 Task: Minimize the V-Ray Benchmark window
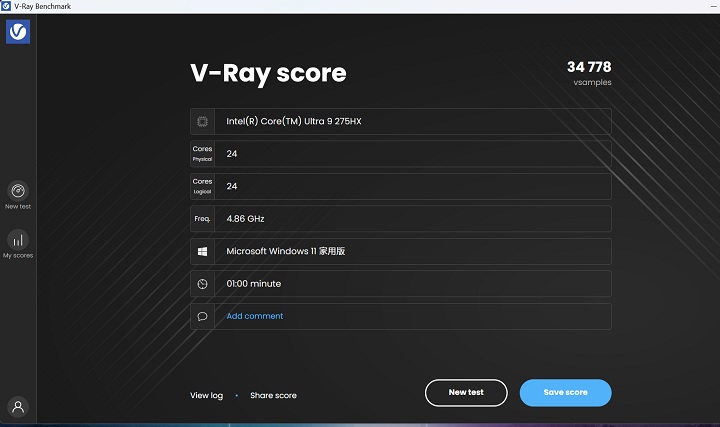coord(714,6)
